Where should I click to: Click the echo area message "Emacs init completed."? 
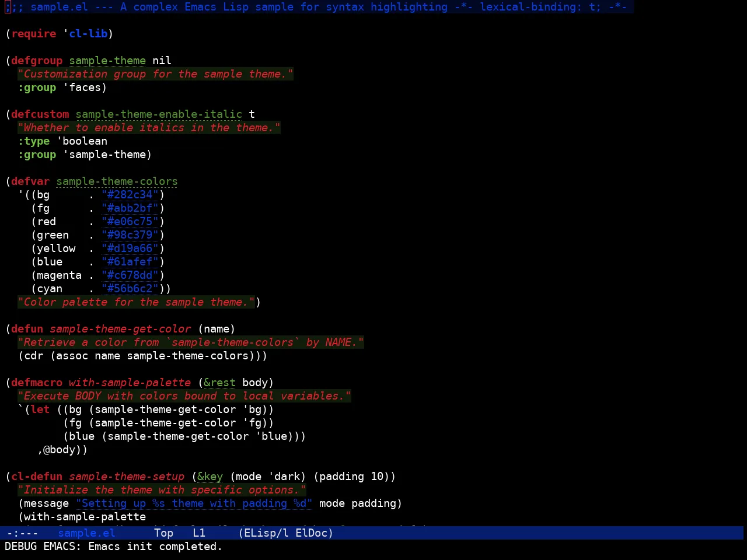click(x=155, y=546)
